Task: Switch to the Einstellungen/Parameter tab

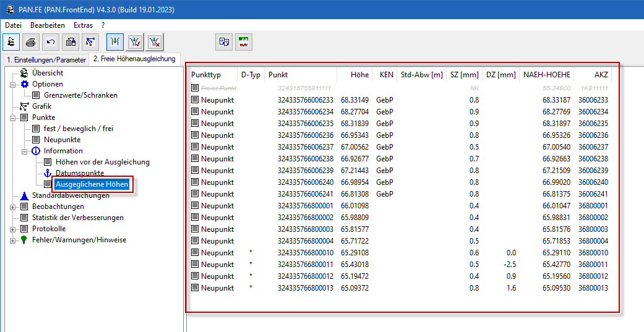Action: tap(46, 60)
